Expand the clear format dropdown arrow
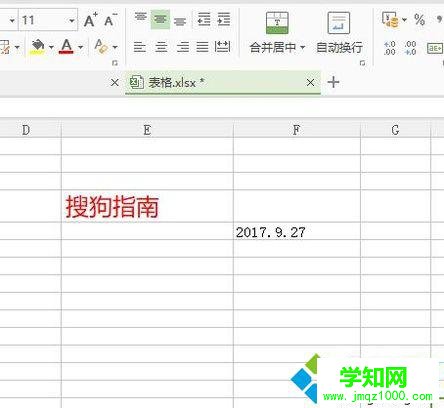 click(115, 47)
